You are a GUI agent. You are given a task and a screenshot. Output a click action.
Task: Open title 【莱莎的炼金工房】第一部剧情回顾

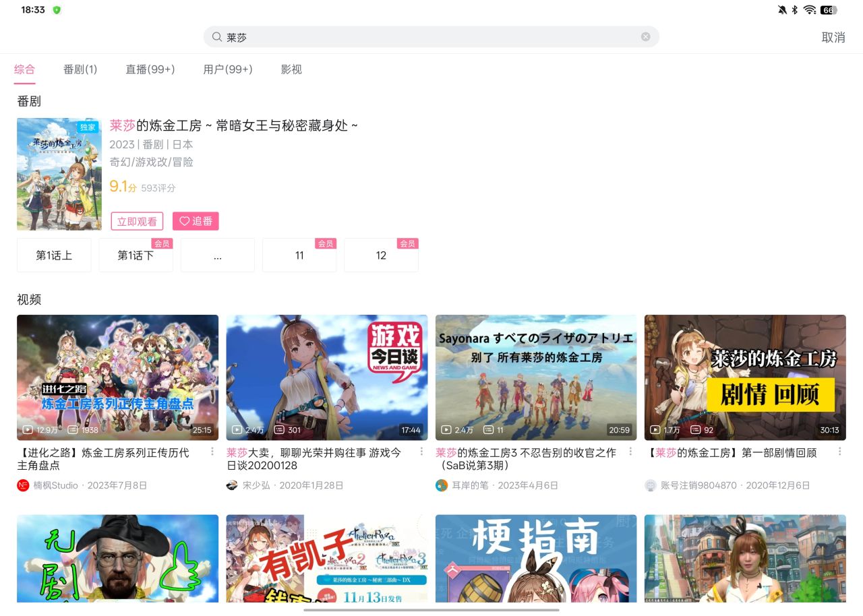coord(730,453)
